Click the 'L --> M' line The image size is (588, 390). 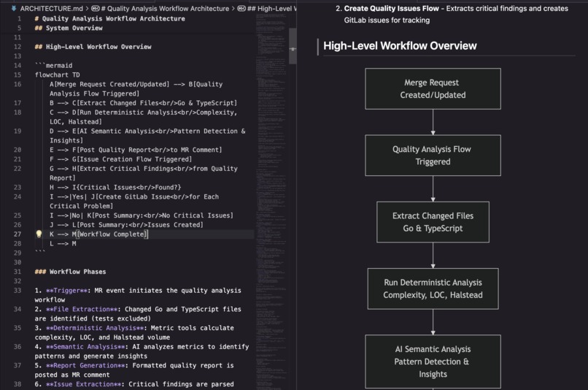(x=63, y=244)
